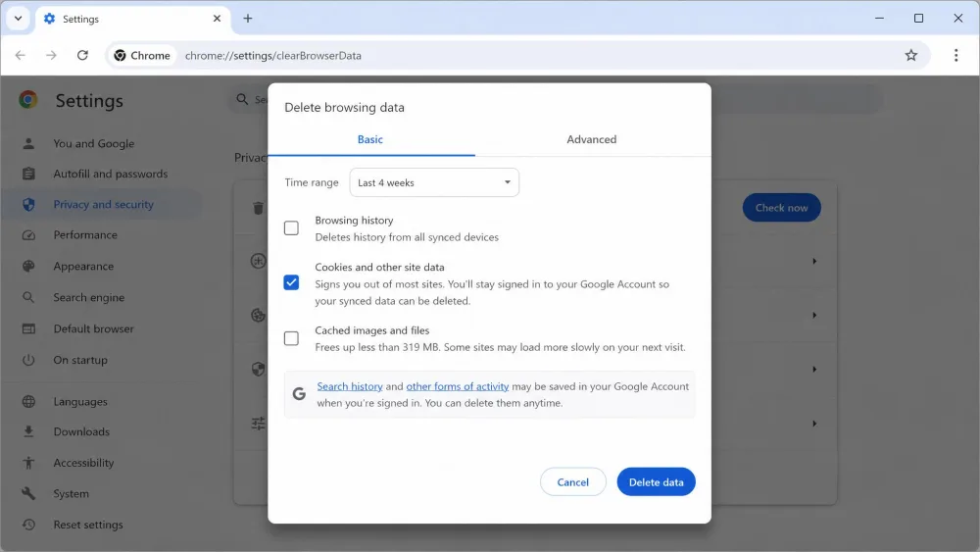Open On startup settings
Screen dimensions: 980x552
point(80,360)
